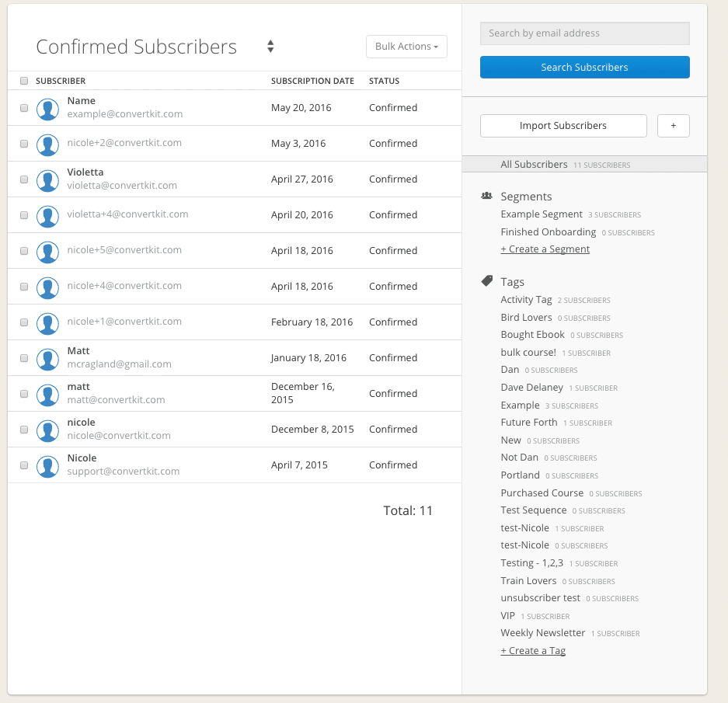Select the checkbox for nicole+4@convertkit.com
This screenshot has width=728, height=703.
(24, 287)
